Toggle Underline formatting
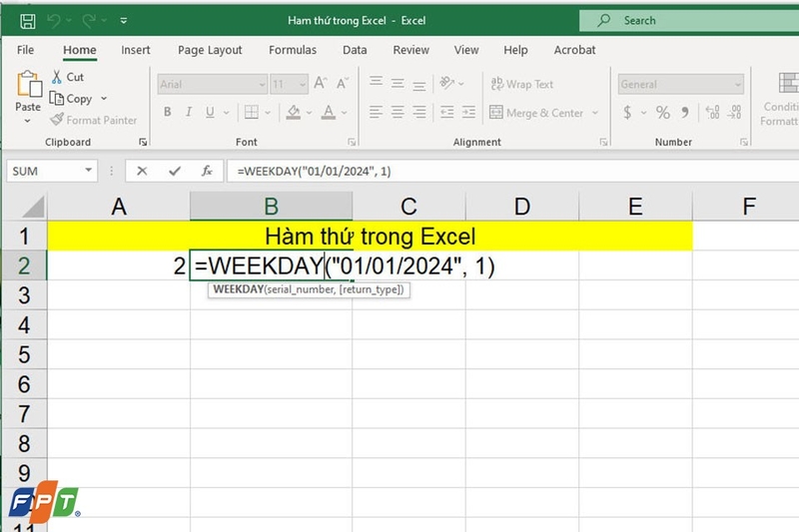The width and height of the screenshot is (799, 532). (210, 112)
